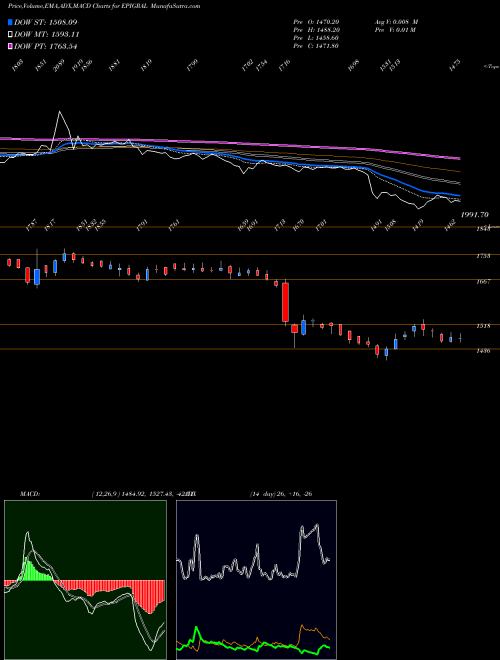
Task: Select the 'DOW ST: 1508.09' legend text
Action: pyautogui.click(x=45, y=22)
